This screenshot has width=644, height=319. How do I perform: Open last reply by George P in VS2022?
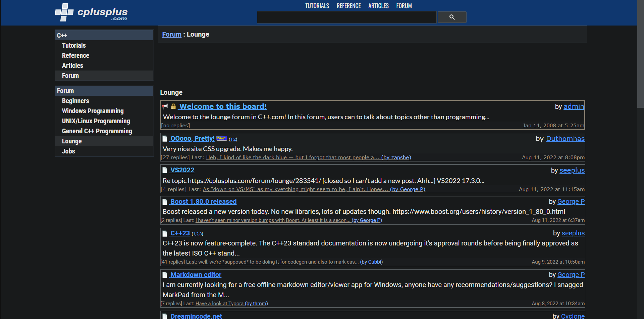pos(314,189)
